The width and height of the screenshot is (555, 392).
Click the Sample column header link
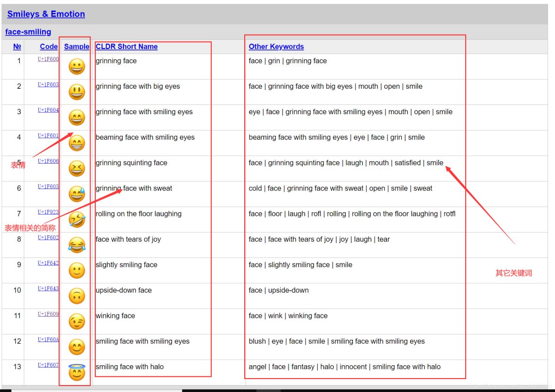(x=76, y=47)
